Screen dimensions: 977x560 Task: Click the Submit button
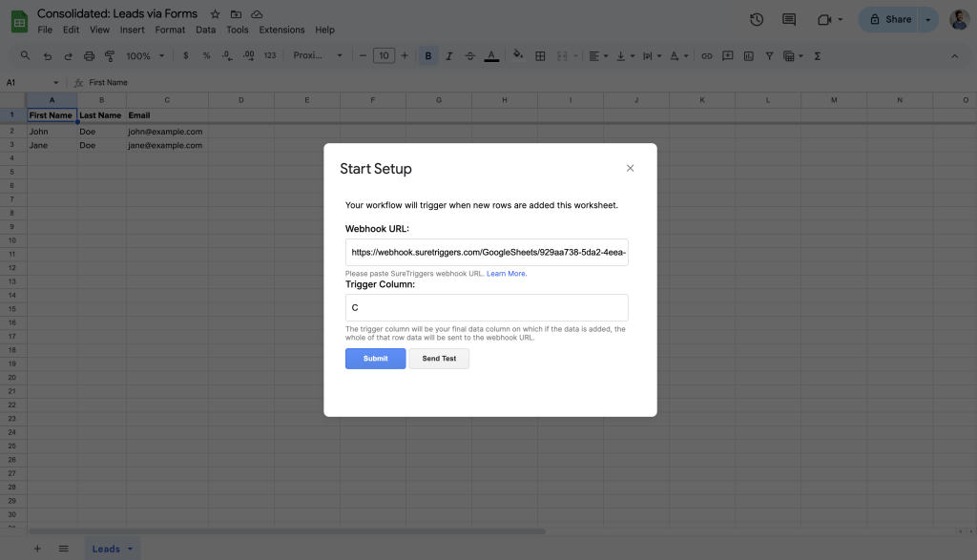375,359
